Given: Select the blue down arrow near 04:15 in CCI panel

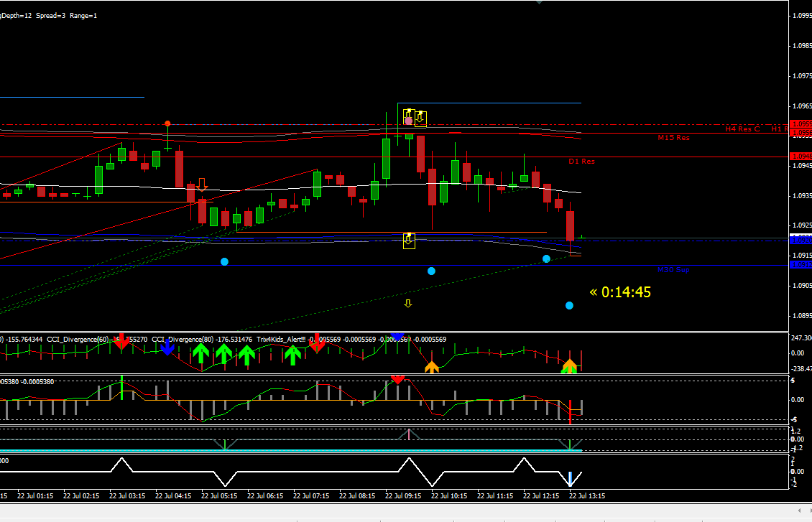Looking at the screenshot, I should click(x=167, y=348).
